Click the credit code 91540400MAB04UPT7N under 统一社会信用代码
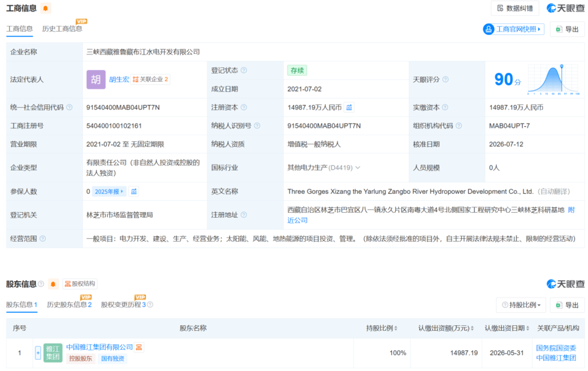The image size is (588, 371). tap(123, 107)
